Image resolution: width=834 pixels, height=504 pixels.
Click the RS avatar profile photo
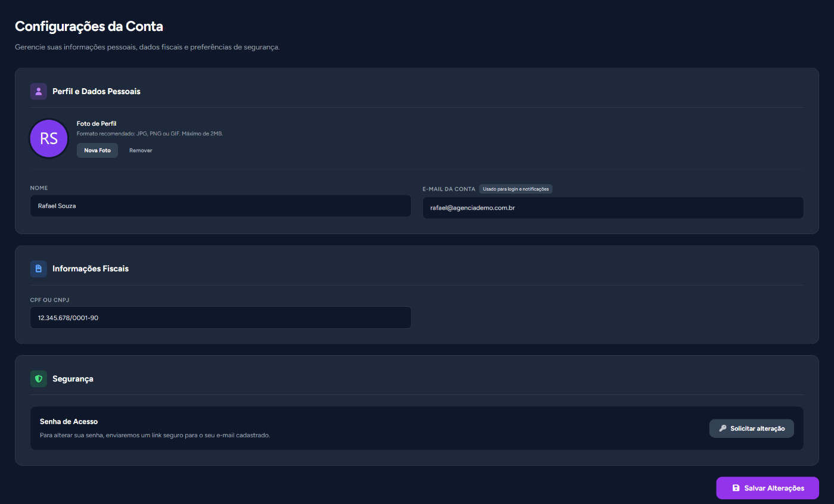click(x=49, y=138)
